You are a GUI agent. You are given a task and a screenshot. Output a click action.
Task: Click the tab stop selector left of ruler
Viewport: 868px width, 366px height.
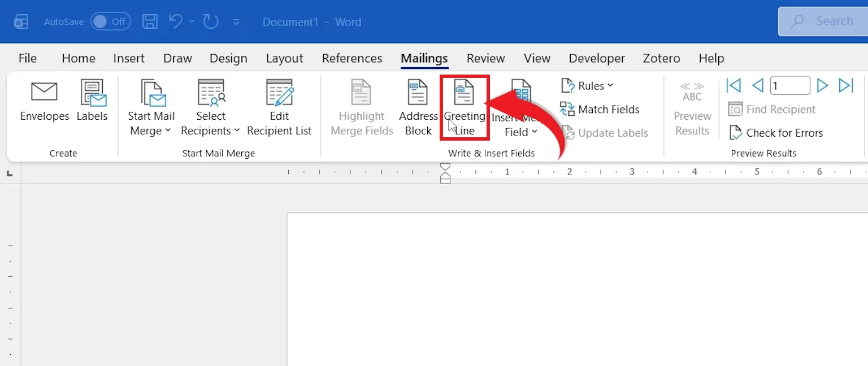[x=10, y=173]
